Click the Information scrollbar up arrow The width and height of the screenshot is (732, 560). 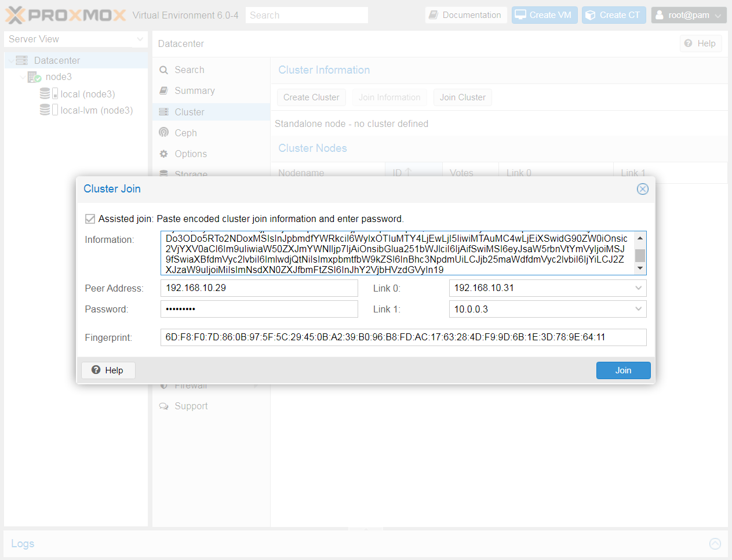(x=640, y=238)
